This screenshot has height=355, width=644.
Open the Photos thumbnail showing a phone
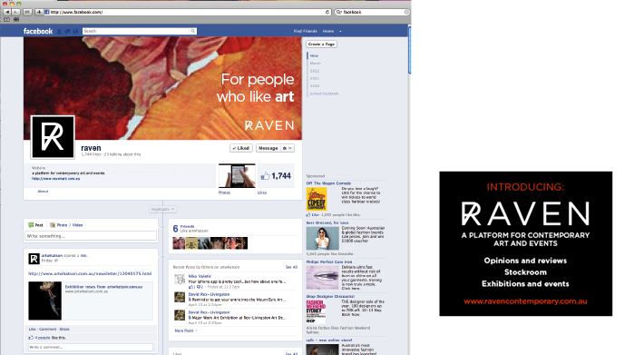[x=237, y=176]
